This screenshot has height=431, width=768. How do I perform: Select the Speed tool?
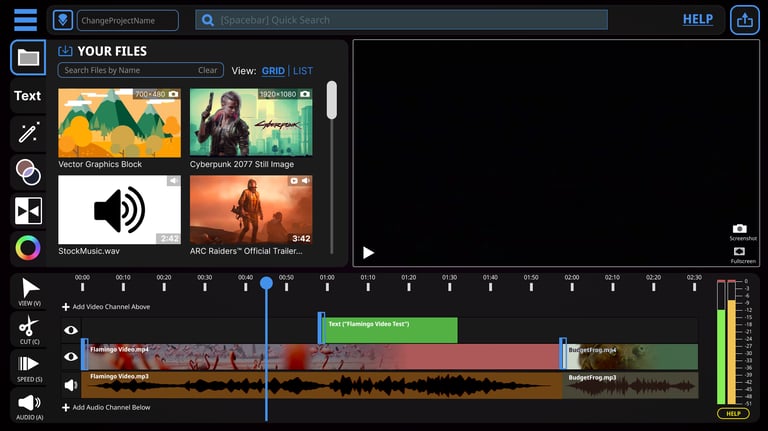tap(28, 365)
